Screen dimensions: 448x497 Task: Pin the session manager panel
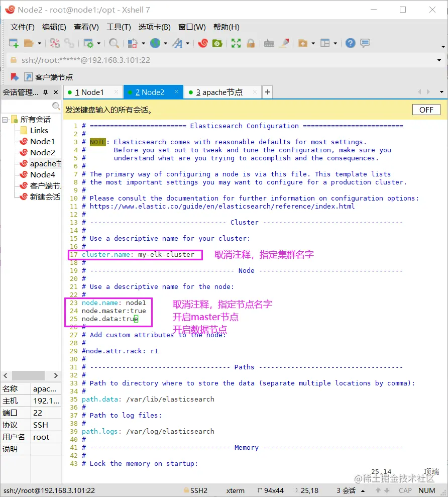click(x=46, y=92)
